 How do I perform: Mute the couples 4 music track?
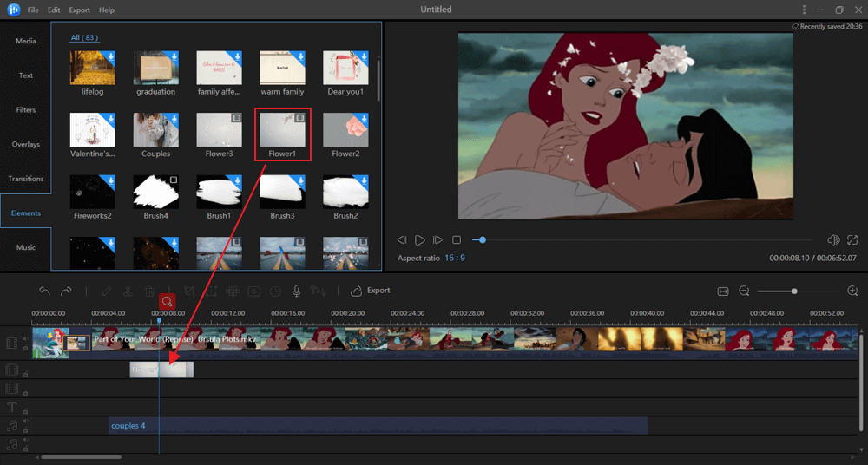click(x=25, y=422)
